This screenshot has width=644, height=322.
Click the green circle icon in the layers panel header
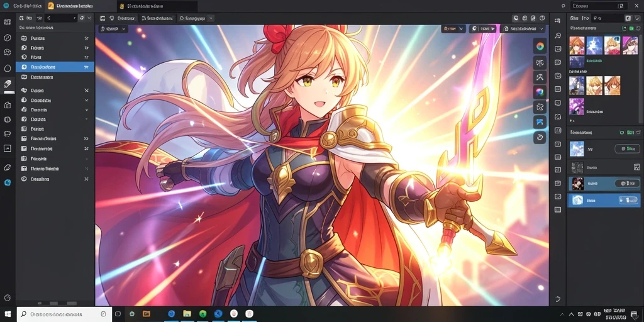[621, 133]
